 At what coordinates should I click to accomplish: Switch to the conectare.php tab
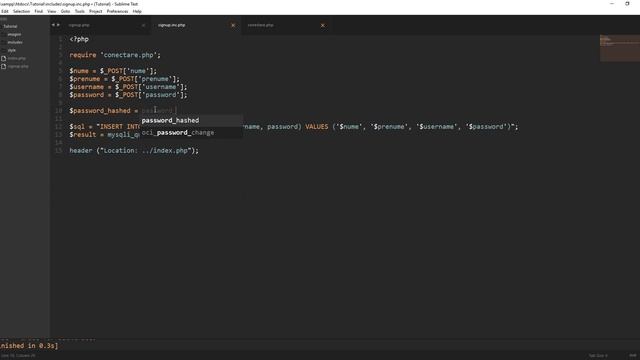pos(260,25)
